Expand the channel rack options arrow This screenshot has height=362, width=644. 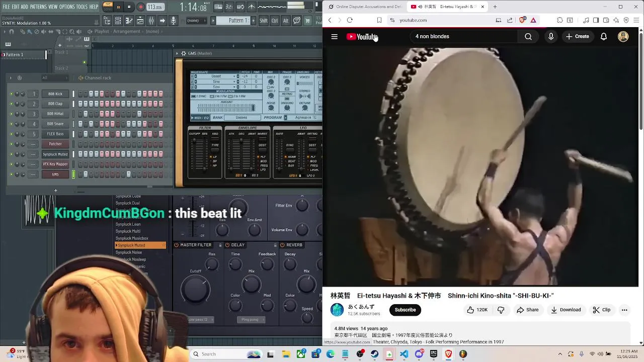[x=11, y=78]
